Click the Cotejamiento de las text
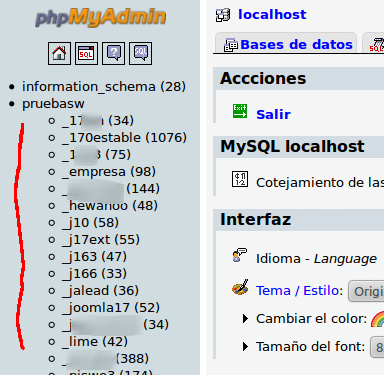The image size is (384, 375). (320, 183)
